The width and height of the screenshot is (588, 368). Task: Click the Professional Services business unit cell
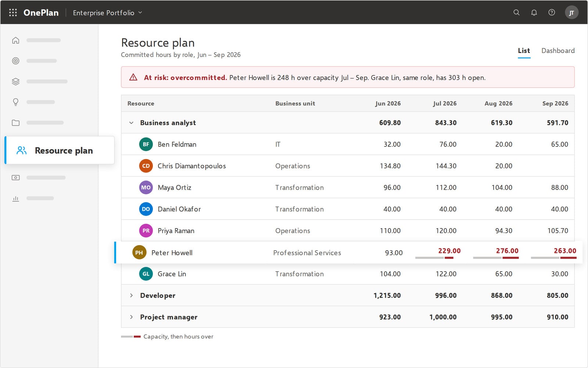coord(307,253)
